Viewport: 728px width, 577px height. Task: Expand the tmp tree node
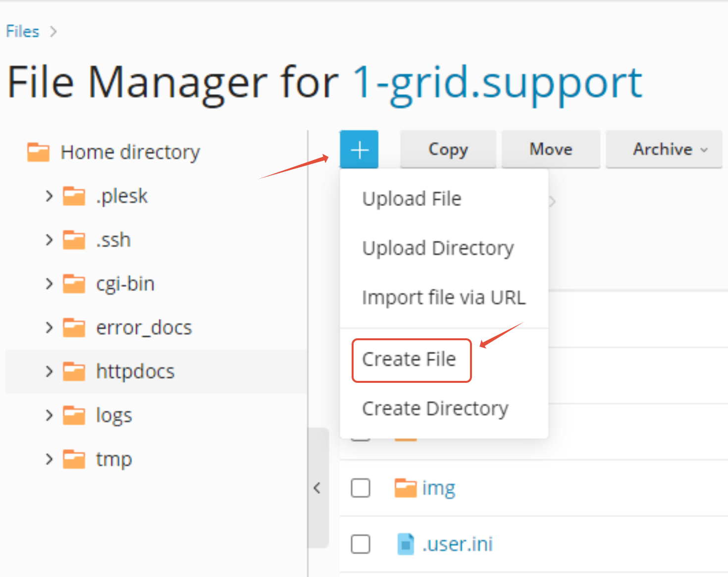(x=49, y=459)
